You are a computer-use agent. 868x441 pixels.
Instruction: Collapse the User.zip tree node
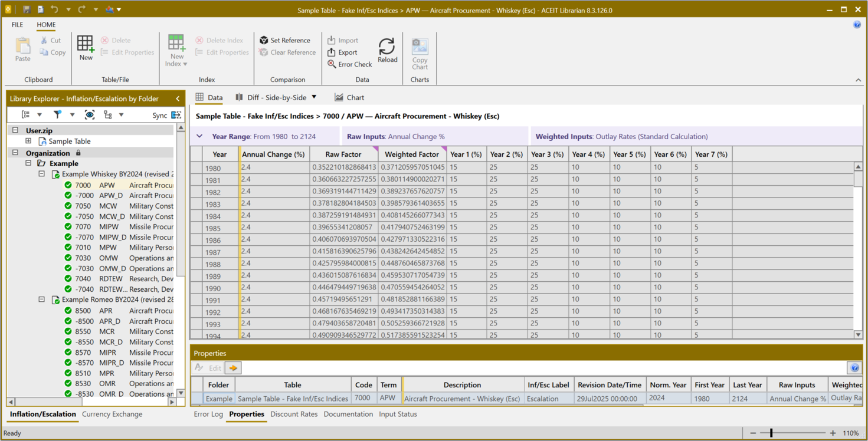tap(15, 130)
